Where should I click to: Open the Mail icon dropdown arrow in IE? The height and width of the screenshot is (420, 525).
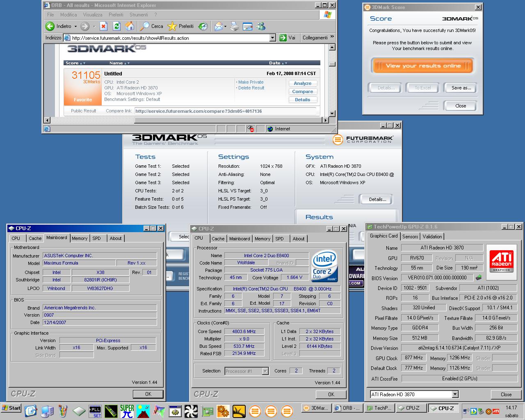(x=225, y=27)
